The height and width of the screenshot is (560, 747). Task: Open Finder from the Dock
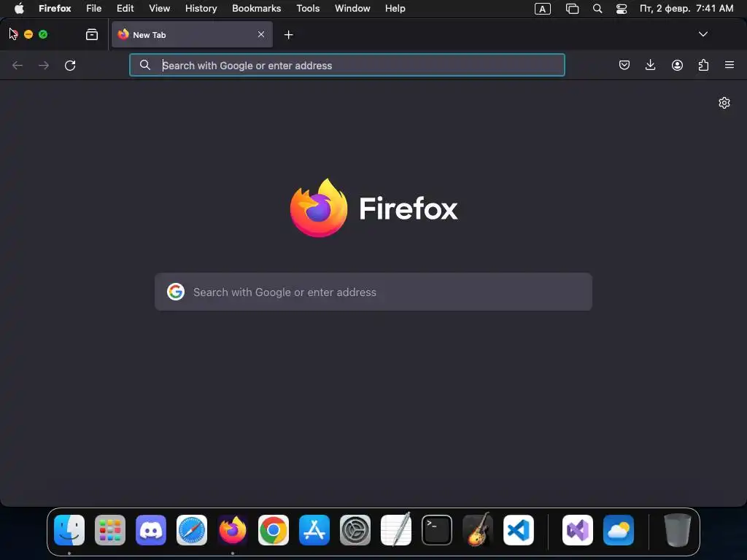click(69, 530)
